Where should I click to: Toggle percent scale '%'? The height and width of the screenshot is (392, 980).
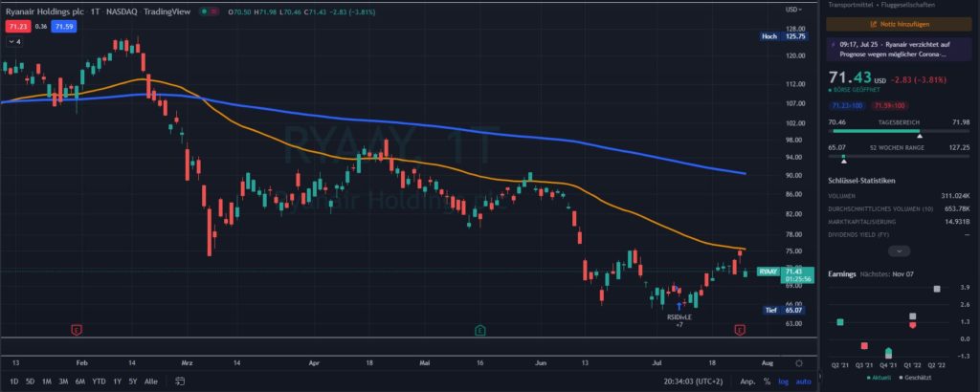click(767, 381)
